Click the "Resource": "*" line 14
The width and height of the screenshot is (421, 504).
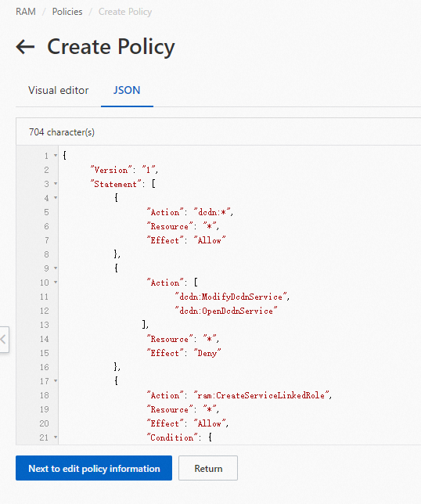pyautogui.click(x=183, y=339)
